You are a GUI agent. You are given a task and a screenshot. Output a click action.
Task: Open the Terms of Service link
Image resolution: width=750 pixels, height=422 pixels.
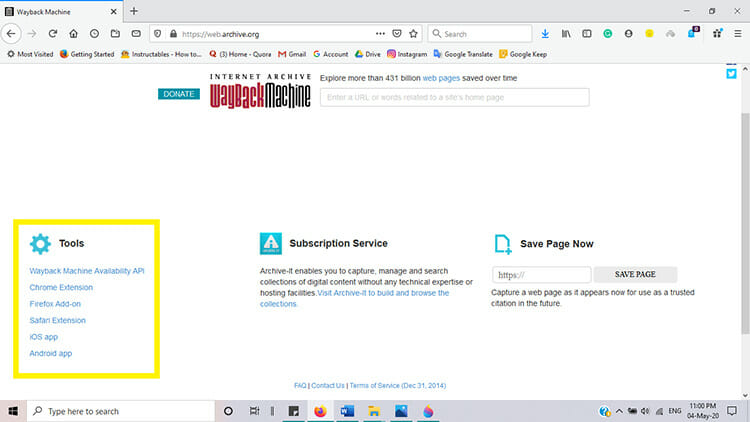click(398, 386)
